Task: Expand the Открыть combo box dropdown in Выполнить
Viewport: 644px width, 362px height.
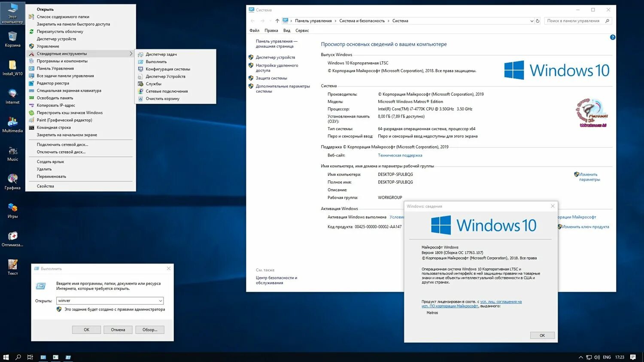Action: pos(160,301)
